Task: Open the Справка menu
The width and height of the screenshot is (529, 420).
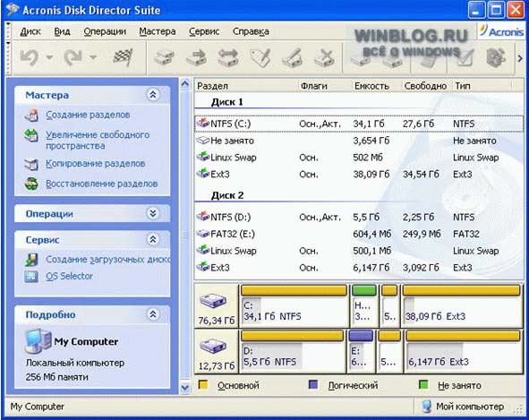Action: pyautogui.click(x=251, y=31)
